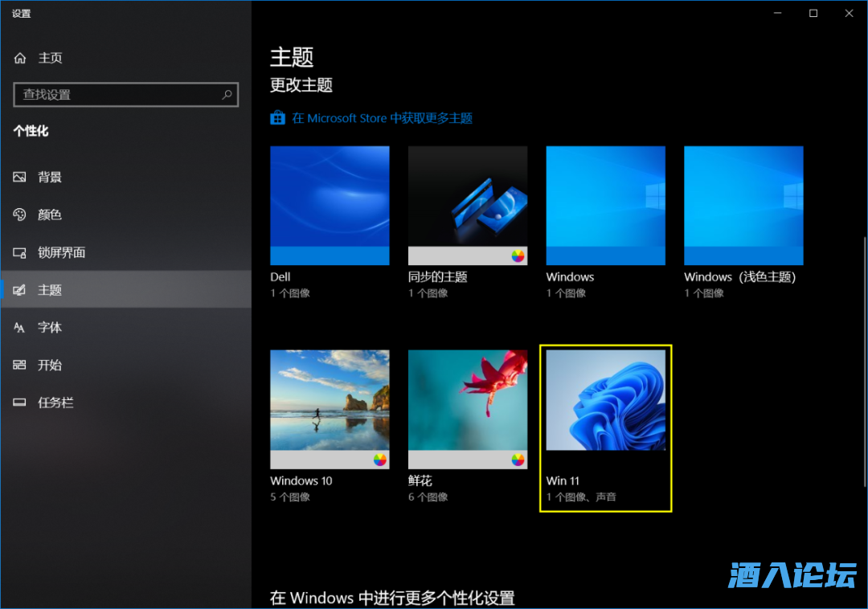Click color wheel on Windows 10 thumbnail
The image size is (868, 609).
379,460
